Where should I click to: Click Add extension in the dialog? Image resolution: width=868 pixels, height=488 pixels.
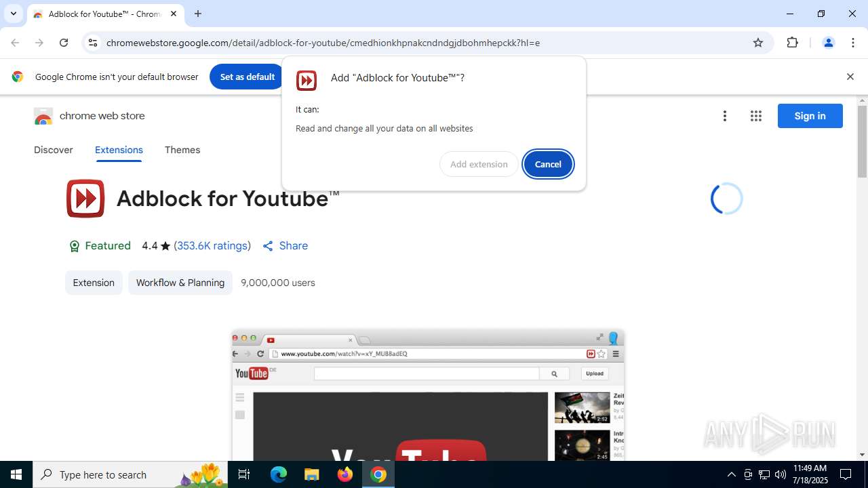pyautogui.click(x=479, y=164)
